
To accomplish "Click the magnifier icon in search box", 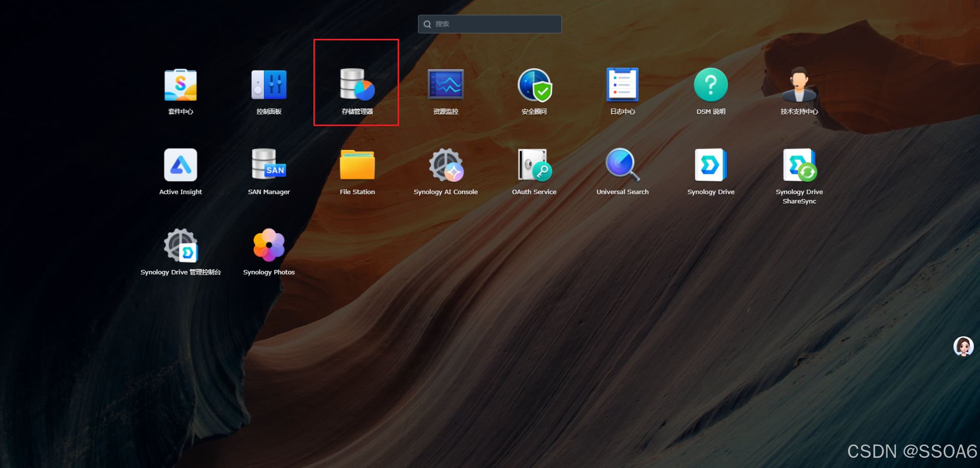I will tap(427, 24).
